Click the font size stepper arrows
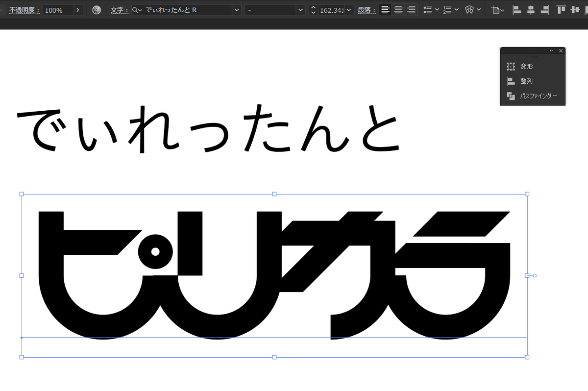The image size is (588, 391). [x=314, y=10]
